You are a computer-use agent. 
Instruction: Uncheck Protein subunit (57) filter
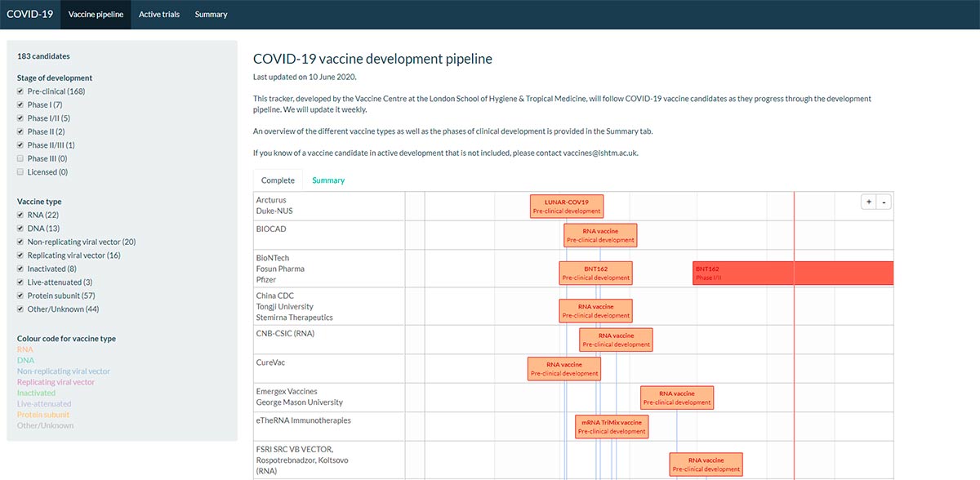[20, 296]
